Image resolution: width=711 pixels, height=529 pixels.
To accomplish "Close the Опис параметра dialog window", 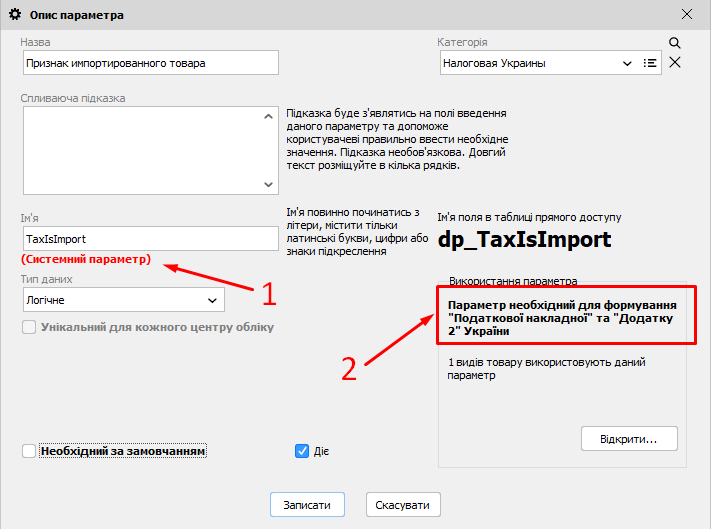I will click(x=687, y=15).
